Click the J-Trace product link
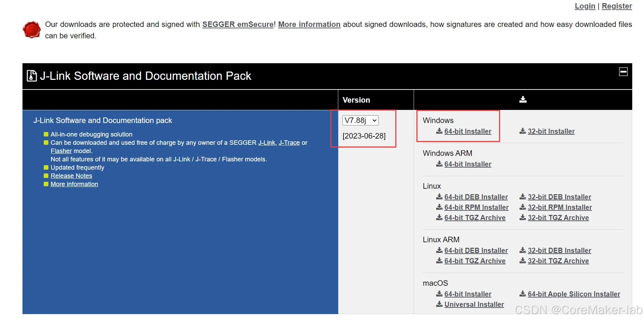 click(x=289, y=142)
